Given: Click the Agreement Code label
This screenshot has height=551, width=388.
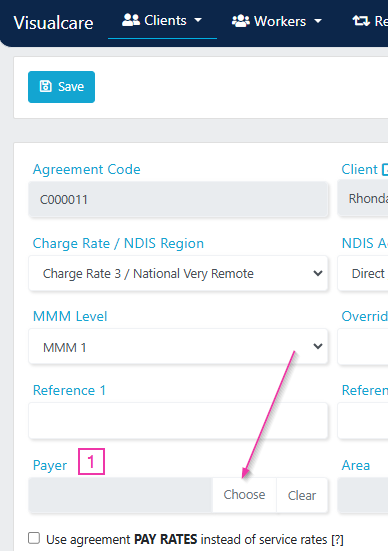Looking at the screenshot, I should click(86, 169).
